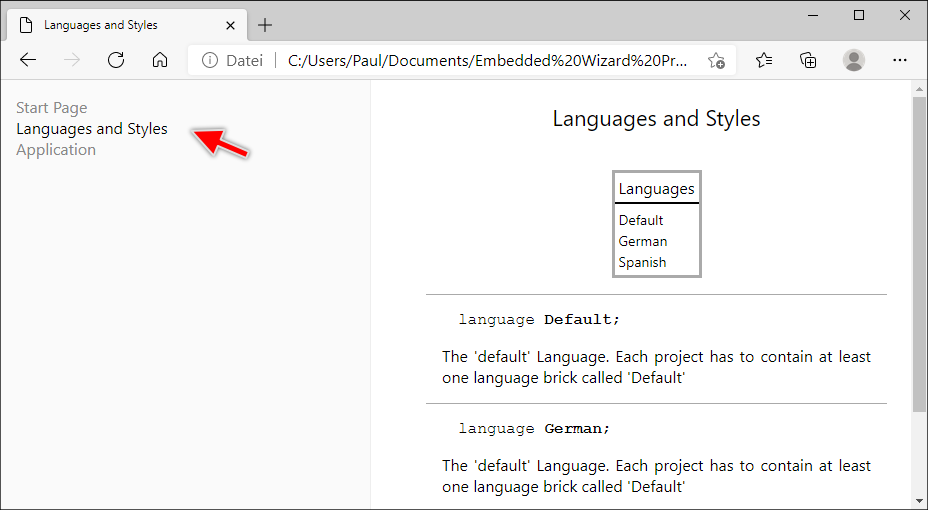The image size is (928, 510).
Task: Select Languages and Styles in sidebar
Action: point(92,129)
